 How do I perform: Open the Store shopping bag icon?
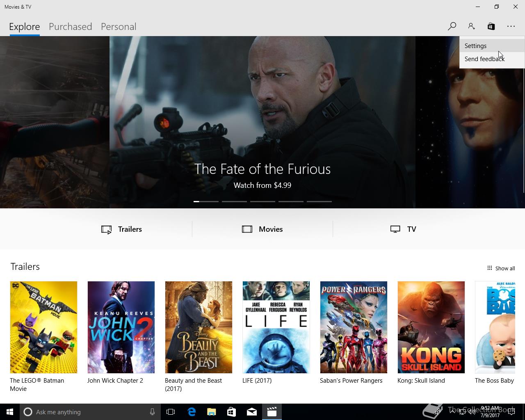[x=491, y=26]
